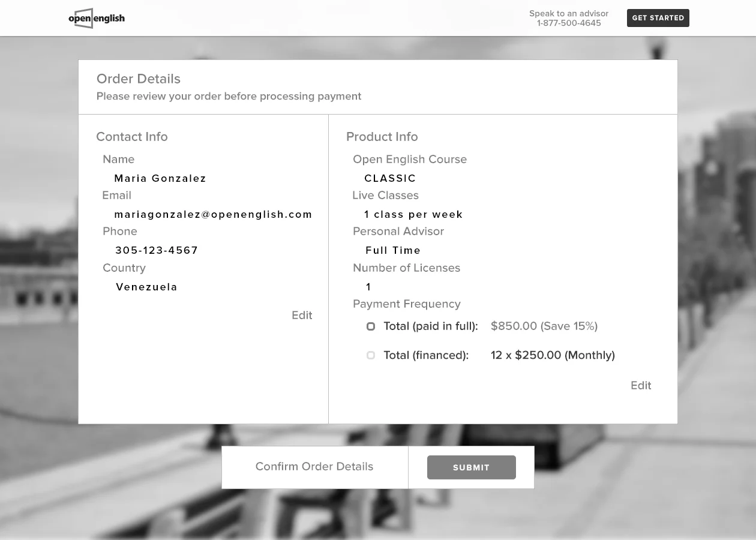
Task: Click 'Please review your order' subtitle
Action: (229, 96)
